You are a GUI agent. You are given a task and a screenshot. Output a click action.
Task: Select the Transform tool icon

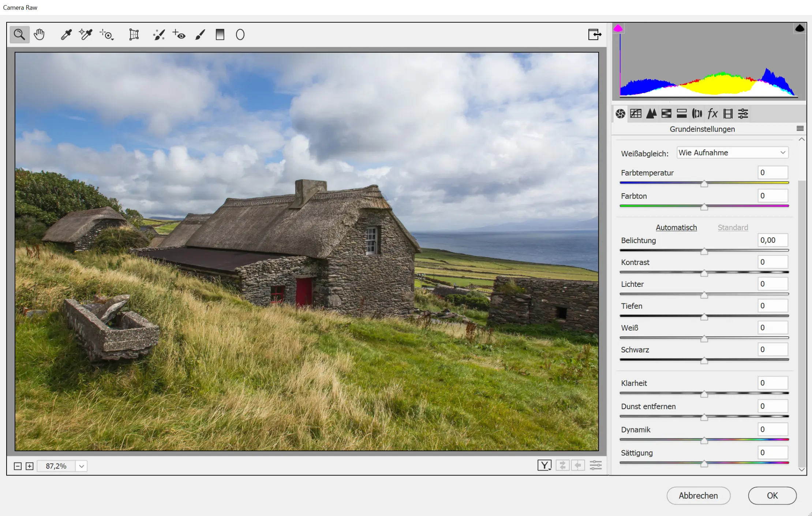pos(134,35)
